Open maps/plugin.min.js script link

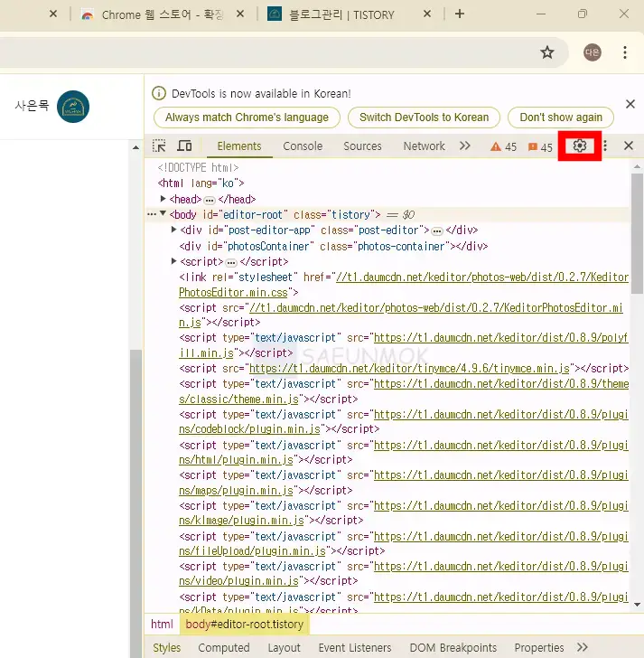tap(404, 483)
